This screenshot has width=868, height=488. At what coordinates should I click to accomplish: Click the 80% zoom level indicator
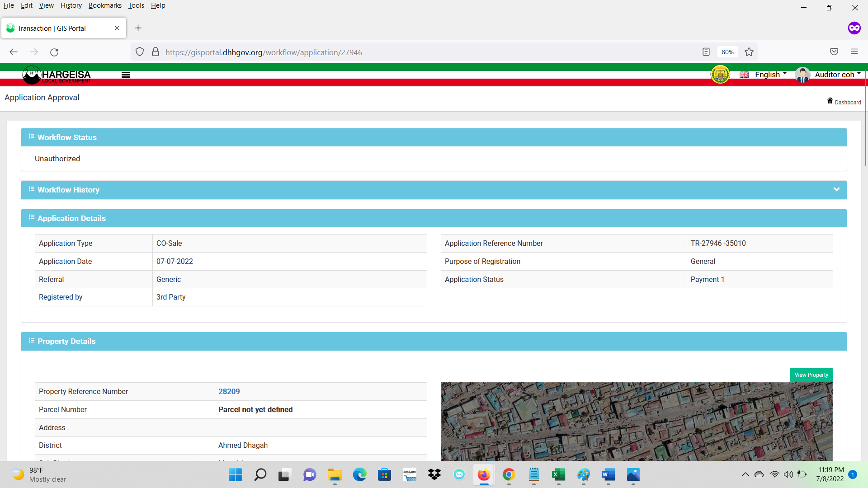coord(727,52)
